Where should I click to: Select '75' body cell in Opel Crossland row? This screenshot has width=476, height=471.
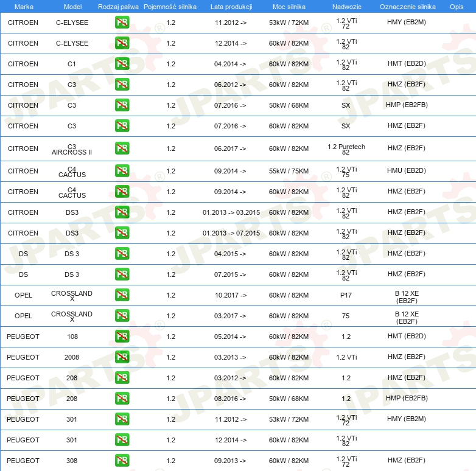346,316
